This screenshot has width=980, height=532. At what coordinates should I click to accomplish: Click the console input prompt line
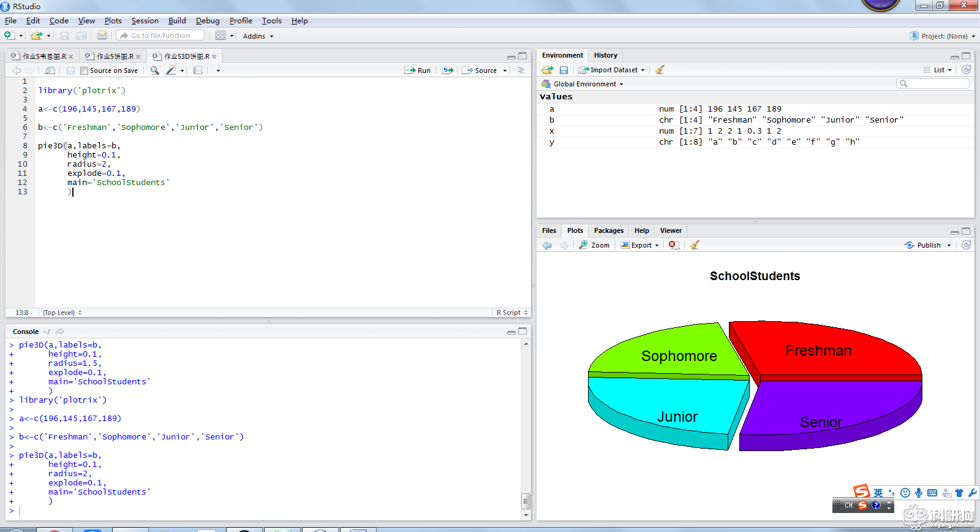coord(263,511)
